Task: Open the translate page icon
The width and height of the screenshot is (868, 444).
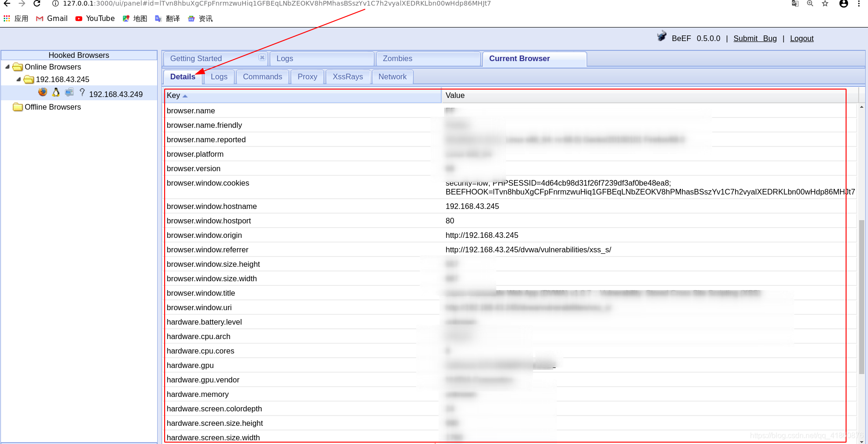Action: point(795,3)
